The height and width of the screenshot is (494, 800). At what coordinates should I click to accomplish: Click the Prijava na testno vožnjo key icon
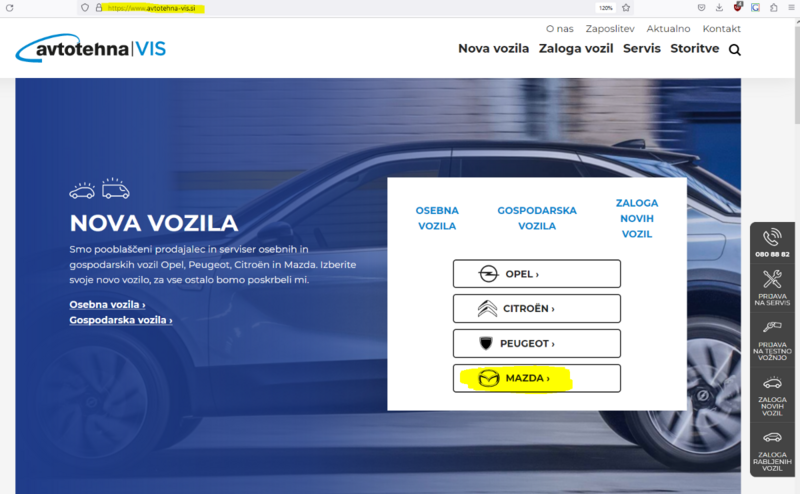point(772,327)
